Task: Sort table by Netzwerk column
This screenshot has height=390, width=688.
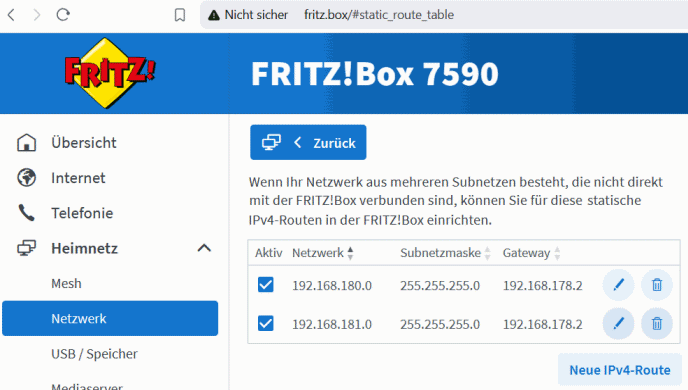Action: pyautogui.click(x=322, y=253)
